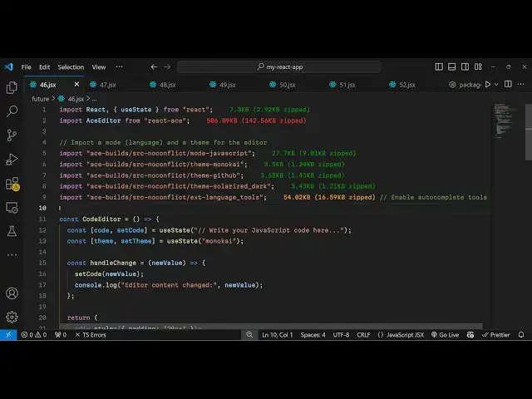Show errors and warnings count
Viewport: 532px width, 399px height.
[33, 335]
